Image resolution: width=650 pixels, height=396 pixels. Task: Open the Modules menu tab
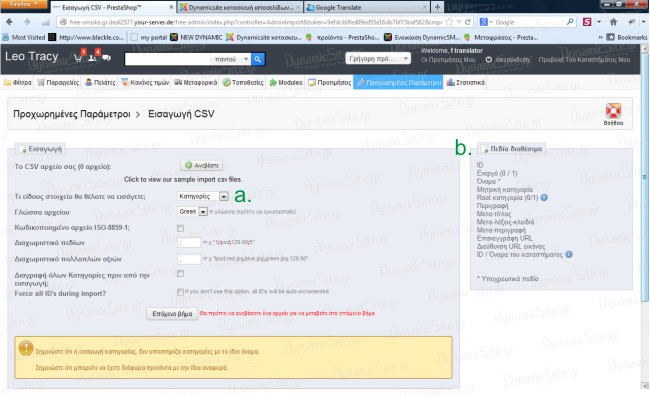click(x=286, y=83)
